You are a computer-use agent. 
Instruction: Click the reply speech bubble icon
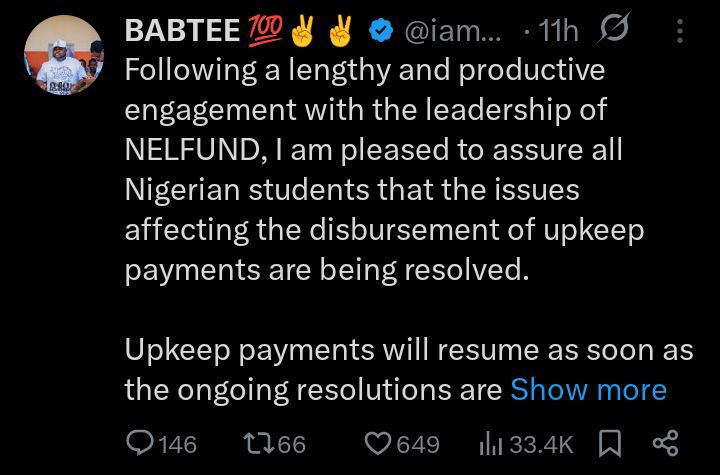(140, 443)
